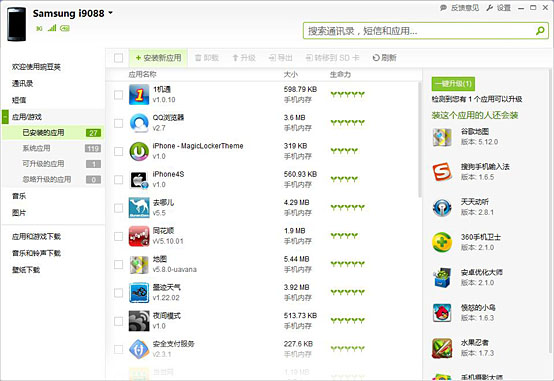Viewport: 554px width, 381px height.
Task: Go to 通讯录 in the sidebar
Action: tap(22, 83)
